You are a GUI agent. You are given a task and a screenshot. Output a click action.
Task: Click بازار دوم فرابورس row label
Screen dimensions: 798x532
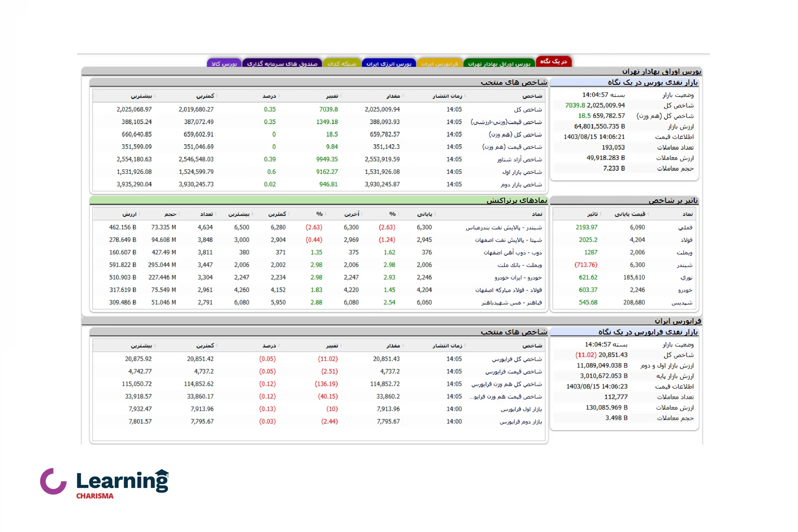[x=521, y=422]
